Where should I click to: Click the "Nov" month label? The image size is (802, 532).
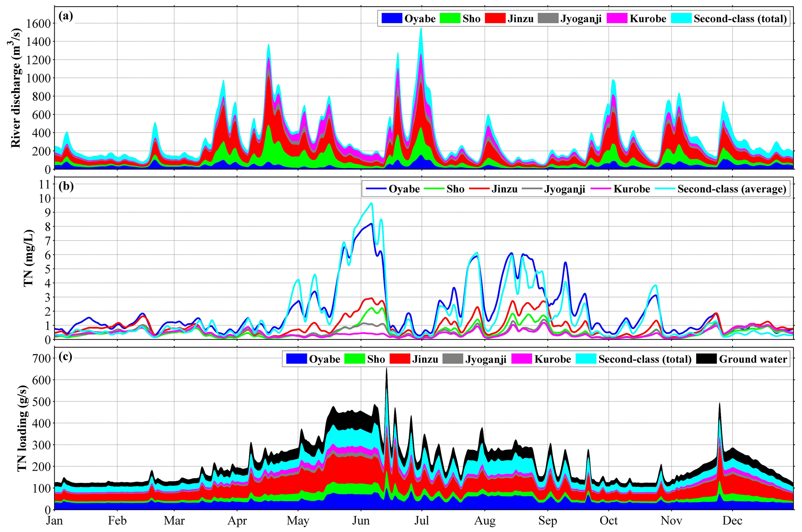[x=671, y=520]
